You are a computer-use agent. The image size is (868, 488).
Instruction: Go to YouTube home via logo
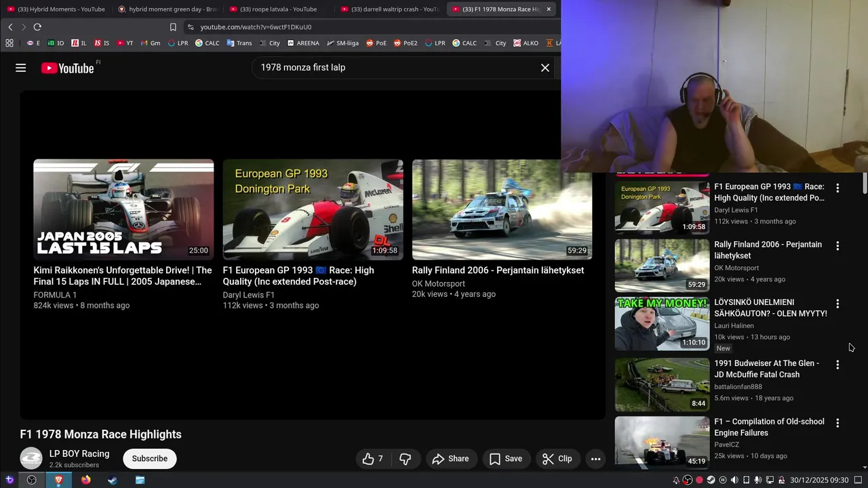pyautogui.click(x=67, y=68)
